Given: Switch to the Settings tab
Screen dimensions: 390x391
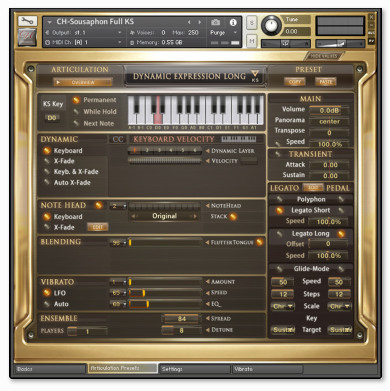Looking at the screenshot, I should [194, 369].
